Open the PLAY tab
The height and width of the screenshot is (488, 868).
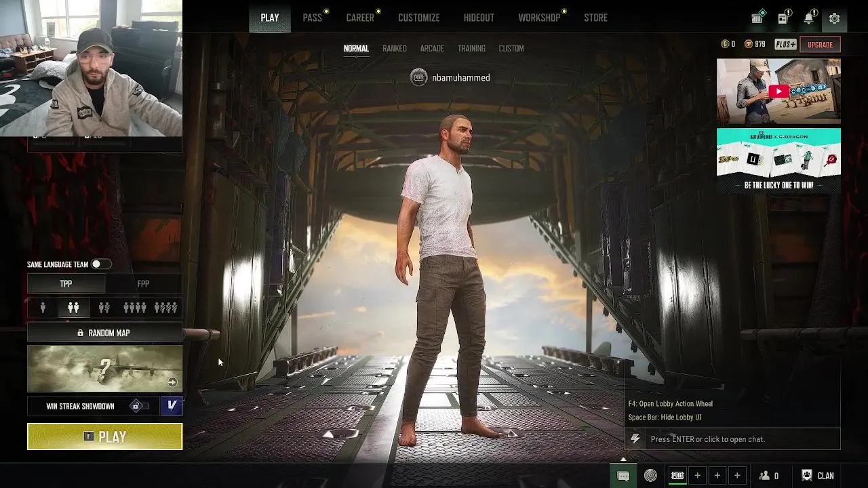[270, 18]
